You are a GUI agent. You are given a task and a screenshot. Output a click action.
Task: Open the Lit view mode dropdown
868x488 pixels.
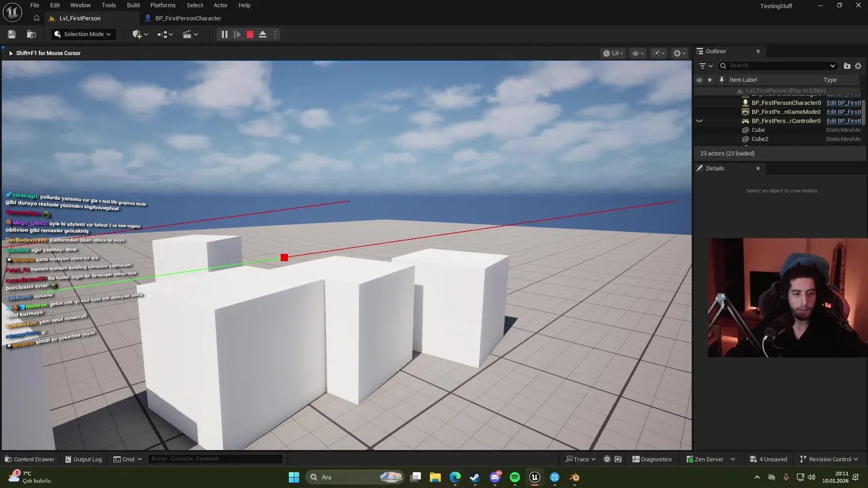click(613, 53)
